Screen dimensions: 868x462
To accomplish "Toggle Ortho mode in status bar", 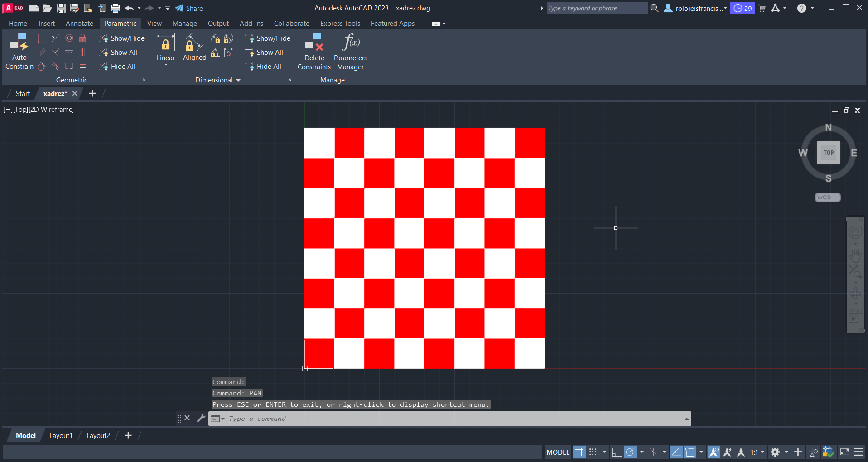I will tap(616, 452).
